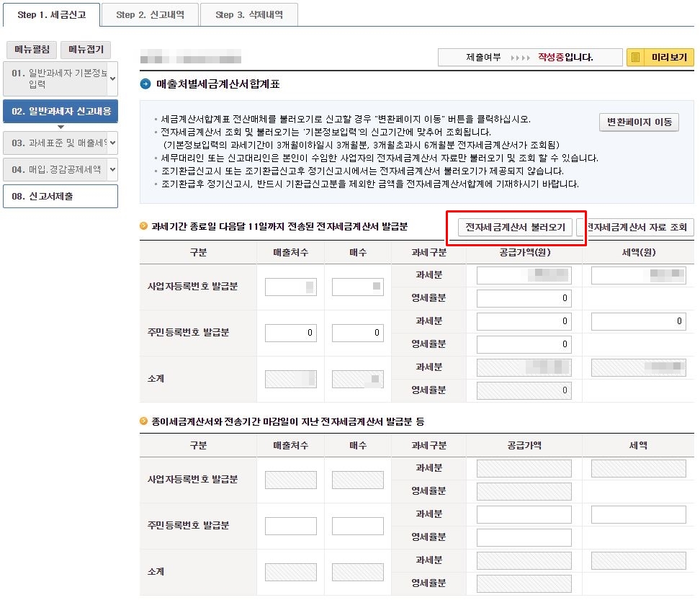Click 매출처수 field for electronic 사업자등록번호 발급분
The image size is (700, 605).
click(x=291, y=287)
